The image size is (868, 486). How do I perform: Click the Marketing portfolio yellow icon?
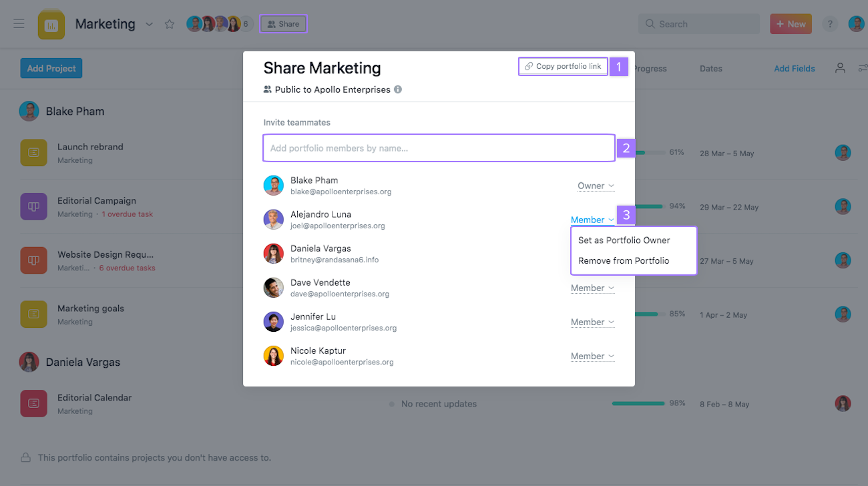51,25
